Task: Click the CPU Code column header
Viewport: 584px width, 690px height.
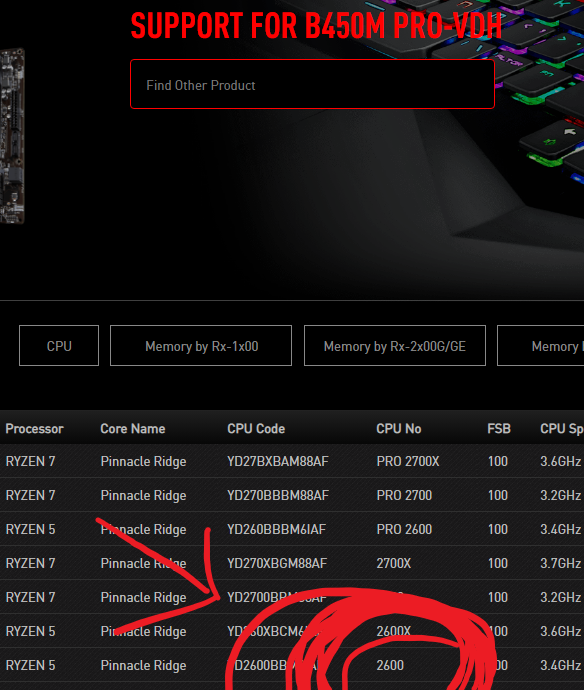Action: click(x=256, y=429)
